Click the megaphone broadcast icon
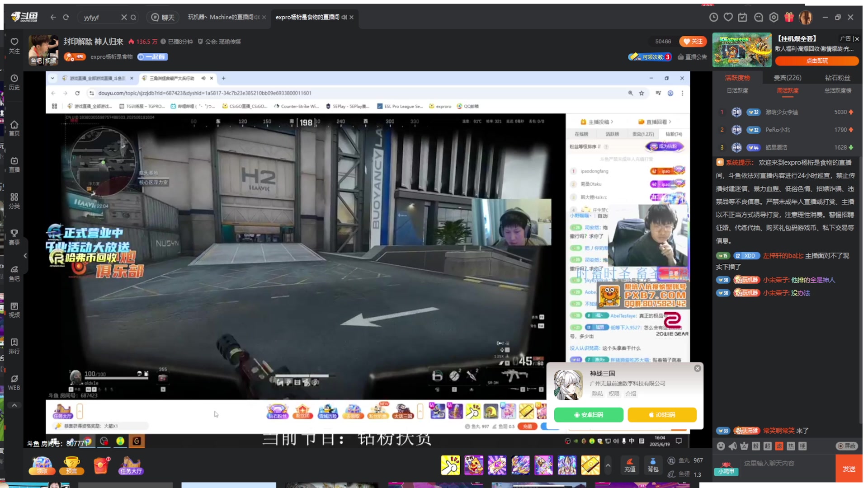The image size is (868, 488). [x=732, y=446]
